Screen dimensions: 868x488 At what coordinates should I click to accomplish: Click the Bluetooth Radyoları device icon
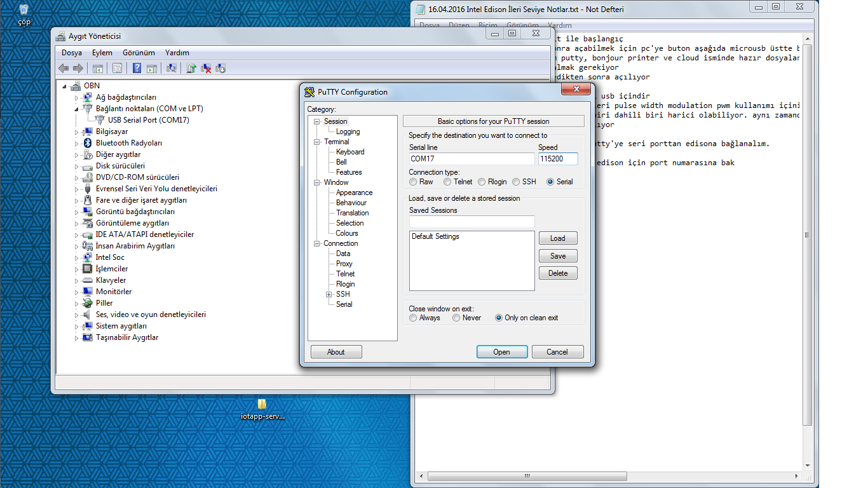(x=88, y=143)
